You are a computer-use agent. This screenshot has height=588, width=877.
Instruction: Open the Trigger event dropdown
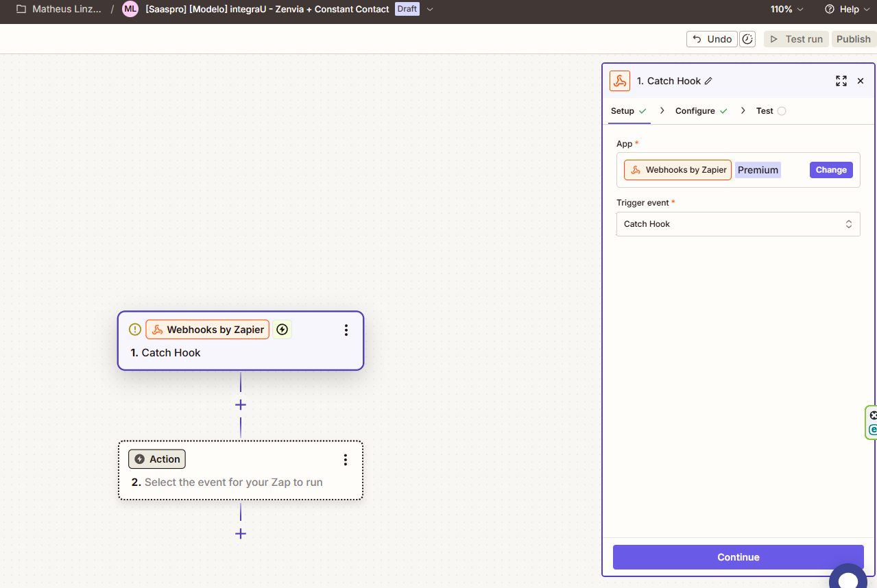point(738,224)
